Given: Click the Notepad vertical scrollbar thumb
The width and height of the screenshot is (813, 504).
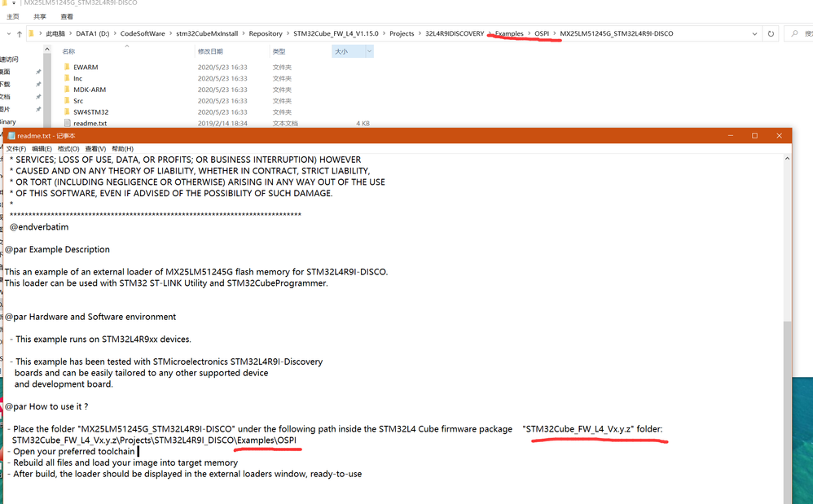Looking at the screenshot, I should click(x=788, y=412).
